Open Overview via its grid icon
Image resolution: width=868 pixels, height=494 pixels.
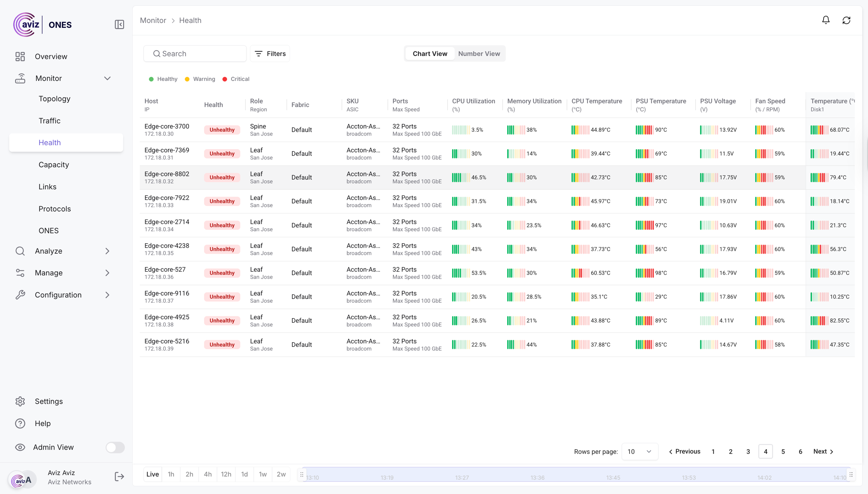(x=20, y=56)
